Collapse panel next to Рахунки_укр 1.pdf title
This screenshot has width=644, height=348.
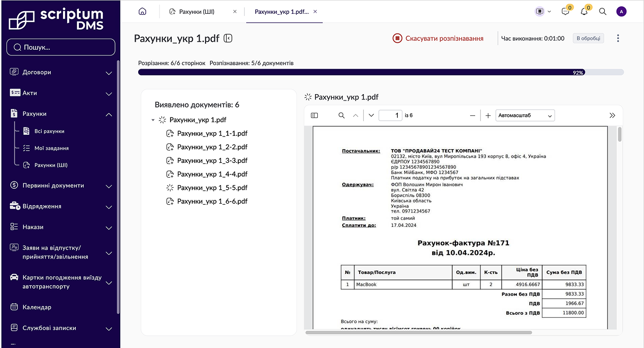coord(228,38)
